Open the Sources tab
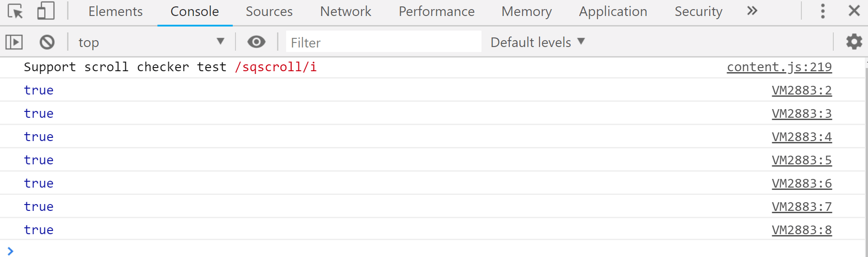The image size is (868, 257). (269, 11)
